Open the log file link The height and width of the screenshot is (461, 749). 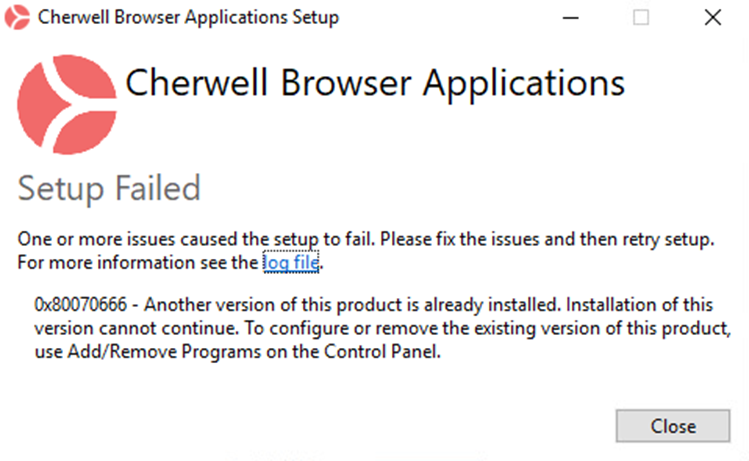tap(293, 263)
